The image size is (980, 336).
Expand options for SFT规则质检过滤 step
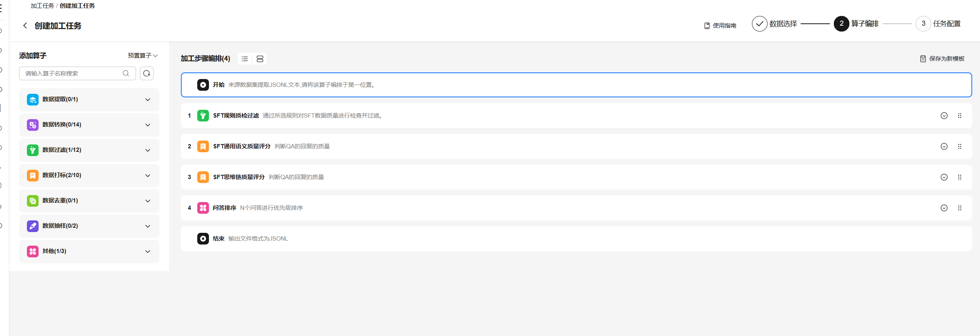pos(944,116)
